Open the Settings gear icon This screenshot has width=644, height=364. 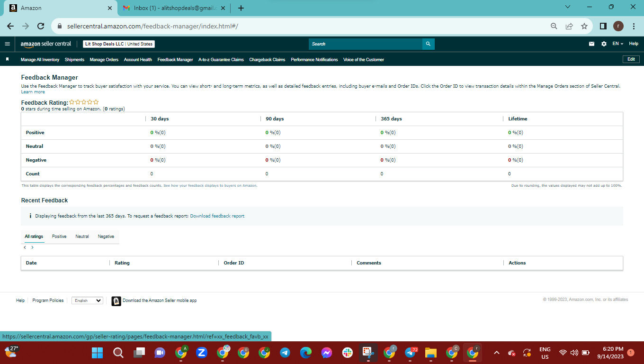(604, 44)
